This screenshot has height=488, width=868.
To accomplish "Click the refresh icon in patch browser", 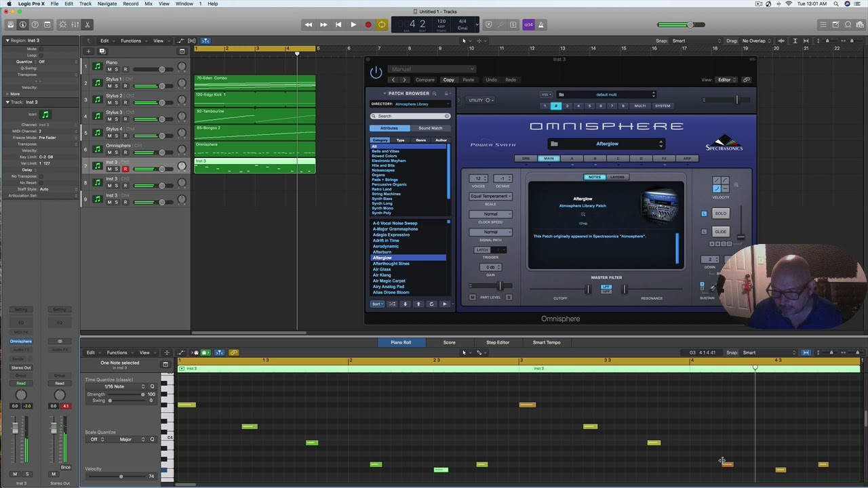I will [431, 304].
